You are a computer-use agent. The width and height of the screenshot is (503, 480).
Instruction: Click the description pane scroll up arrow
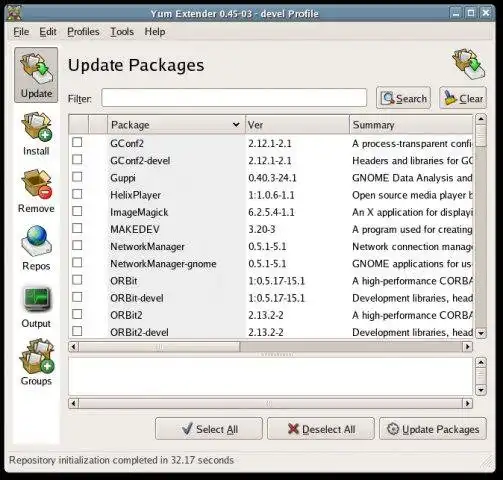pos(481,362)
